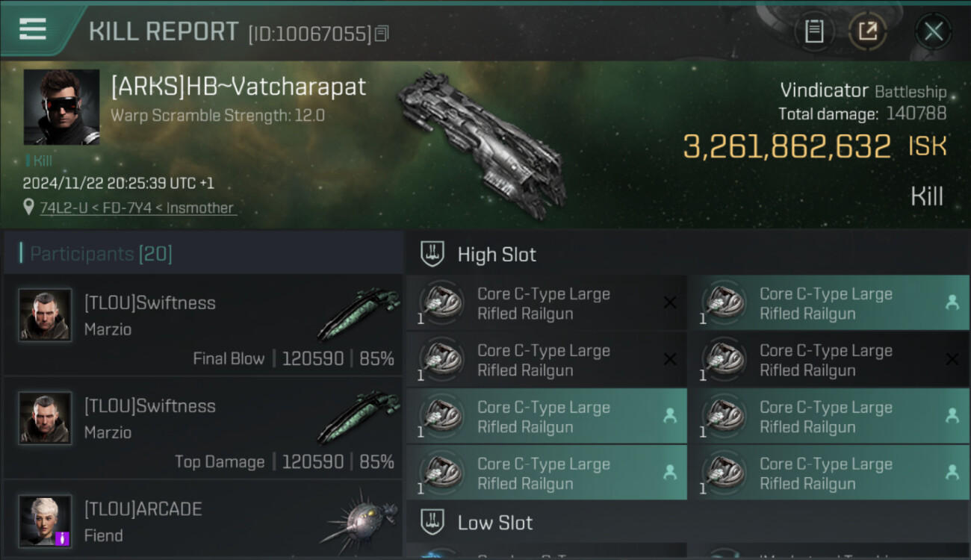The image size is (971, 560).
Task: Click the top-right dropped railgun person icon
Action: pyautogui.click(x=952, y=302)
